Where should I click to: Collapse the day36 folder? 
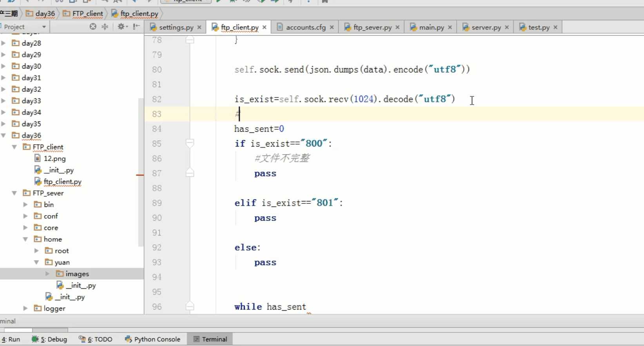tap(4, 135)
